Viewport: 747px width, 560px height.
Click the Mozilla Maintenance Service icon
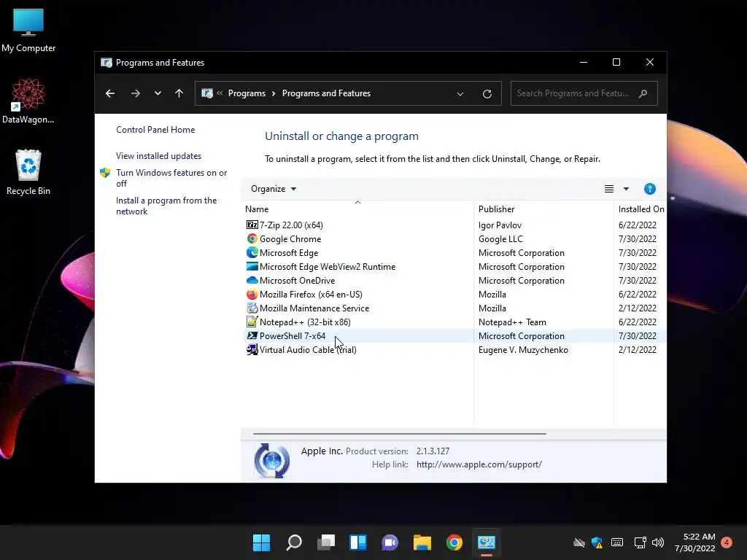[252, 308]
